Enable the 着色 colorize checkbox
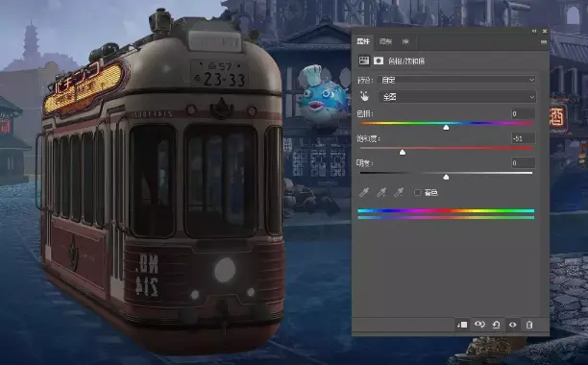Screen dimensions: 588x365 417,193
